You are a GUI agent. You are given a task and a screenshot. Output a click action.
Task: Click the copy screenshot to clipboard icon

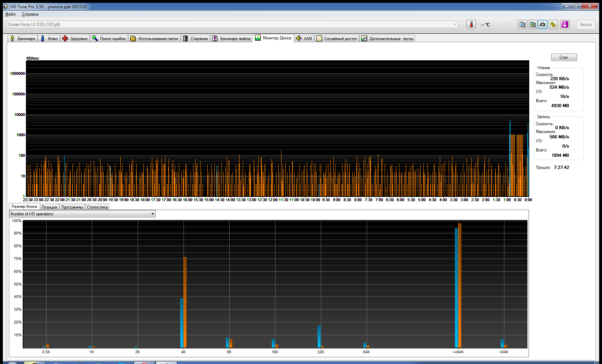tap(532, 24)
